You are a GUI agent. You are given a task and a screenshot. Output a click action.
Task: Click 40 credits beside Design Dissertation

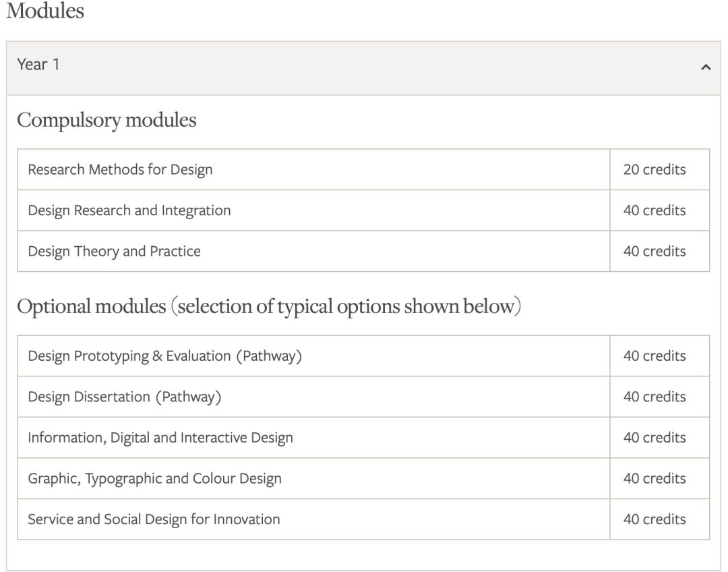[655, 397]
